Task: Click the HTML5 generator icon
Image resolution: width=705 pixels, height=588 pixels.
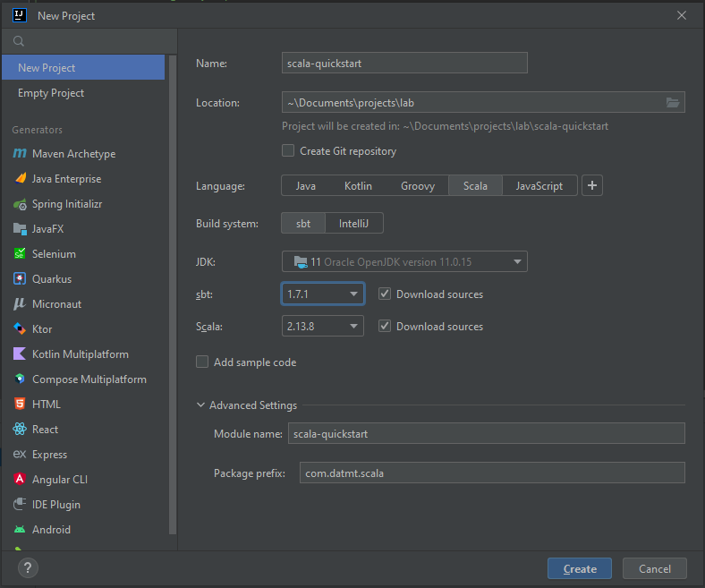Action: tap(20, 404)
